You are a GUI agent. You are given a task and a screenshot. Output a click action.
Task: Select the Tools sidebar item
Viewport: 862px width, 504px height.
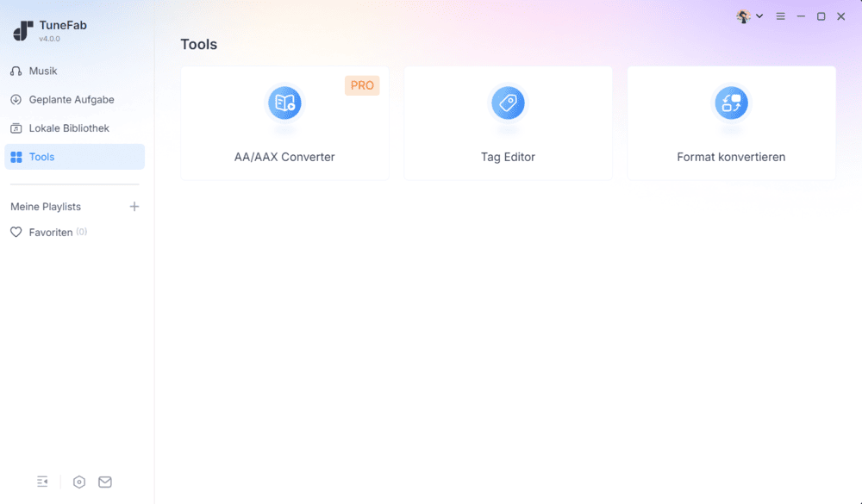(41, 157)
